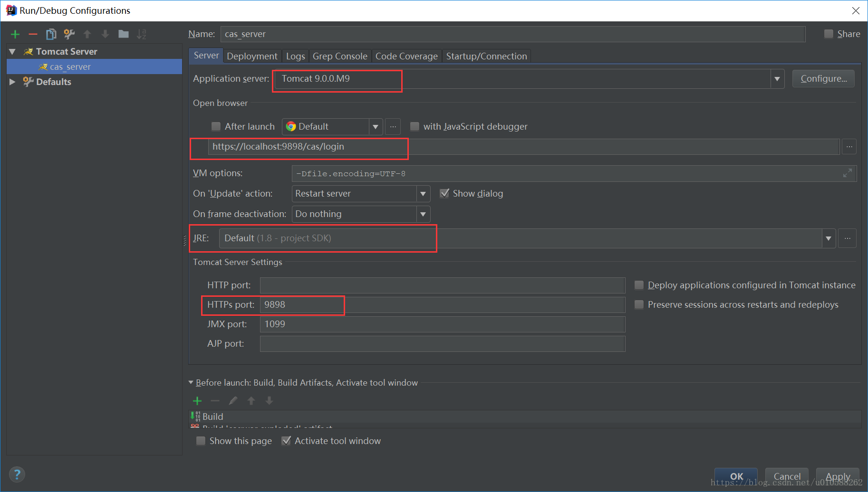Screen dimensions: 868x492
Task: Collapse the Before launch section
Action: point(191,382)
